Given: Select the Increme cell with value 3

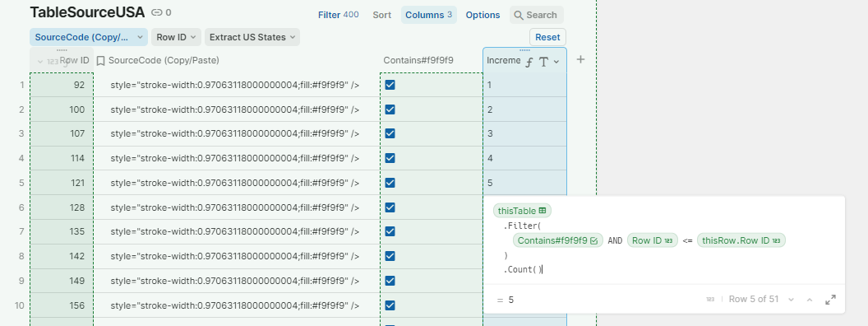Looking at the screenshot, I should point(524,133).
